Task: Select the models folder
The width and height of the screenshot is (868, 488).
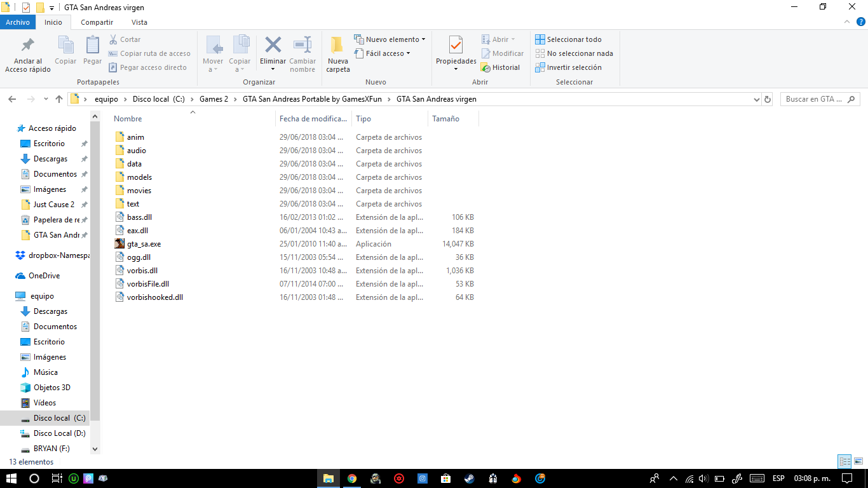Action: (139, 177)
